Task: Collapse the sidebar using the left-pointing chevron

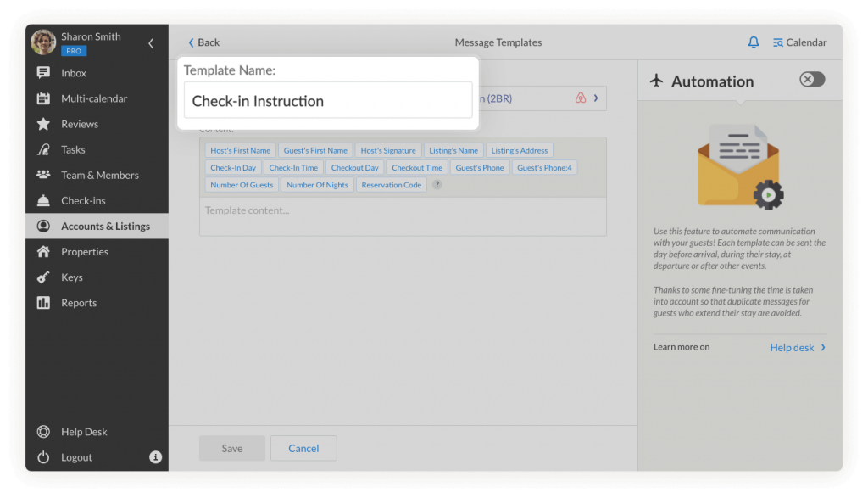Action: [x=150, y=42]
